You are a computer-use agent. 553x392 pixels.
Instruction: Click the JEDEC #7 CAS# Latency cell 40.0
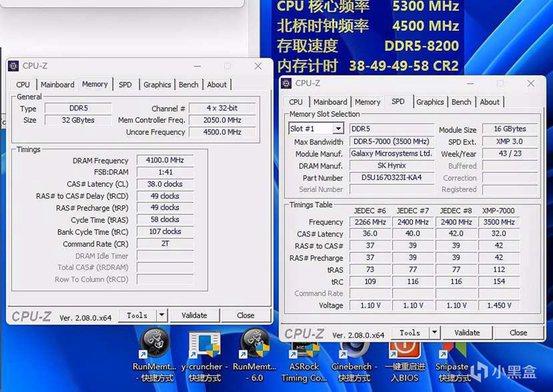413,234
